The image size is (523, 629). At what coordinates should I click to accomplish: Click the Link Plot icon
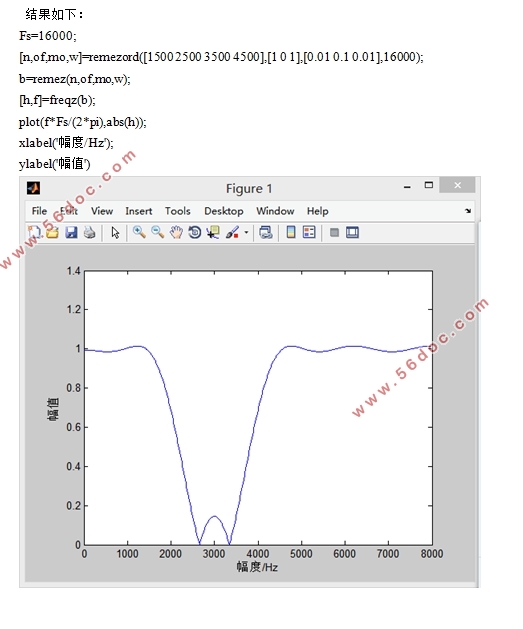[x=266, y=232]
